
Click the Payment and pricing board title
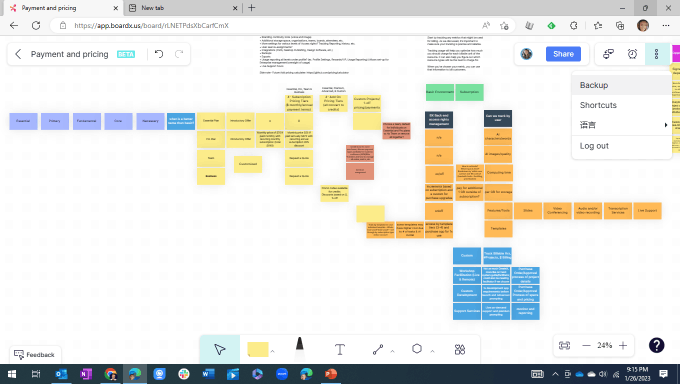[69, 54]
